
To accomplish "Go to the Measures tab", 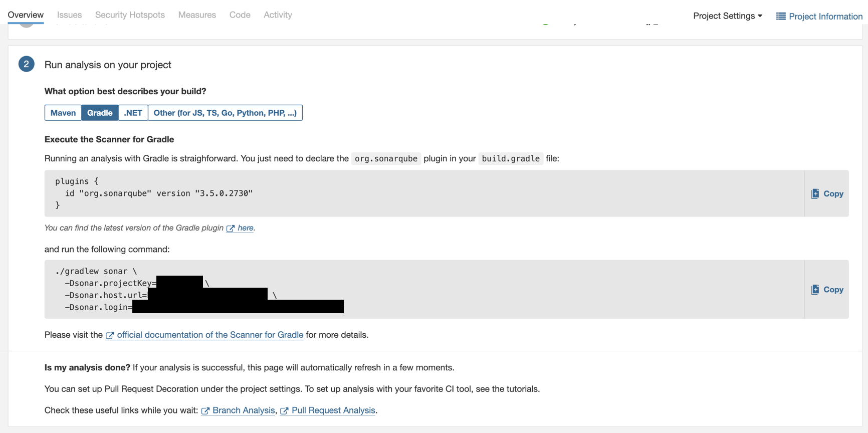I will coord(197,15).
